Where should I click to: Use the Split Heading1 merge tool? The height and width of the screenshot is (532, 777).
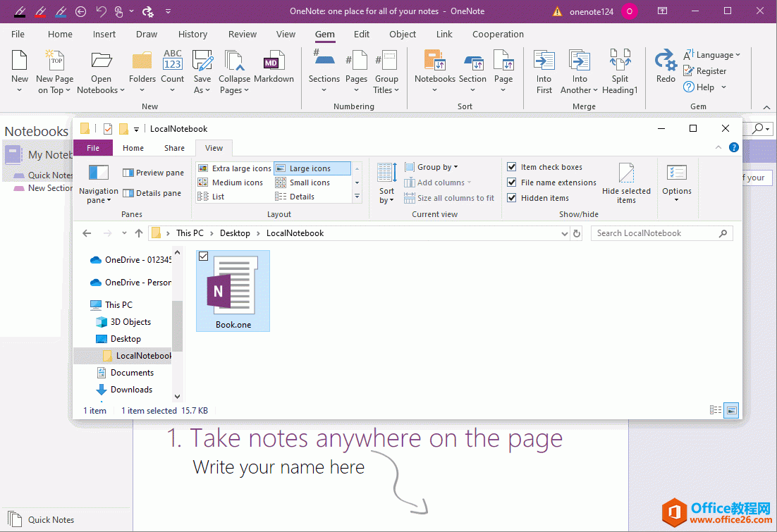[x=620, y=70]
